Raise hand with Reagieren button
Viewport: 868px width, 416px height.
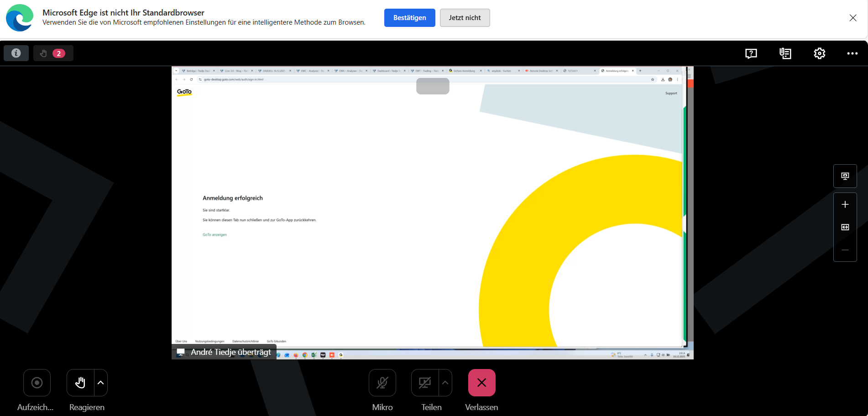pos(80,383)
